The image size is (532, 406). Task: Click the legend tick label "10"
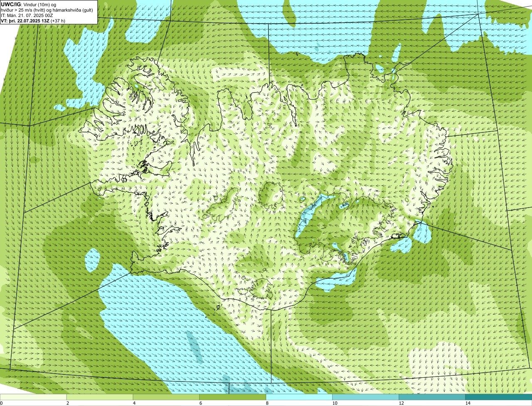point(334,403)
